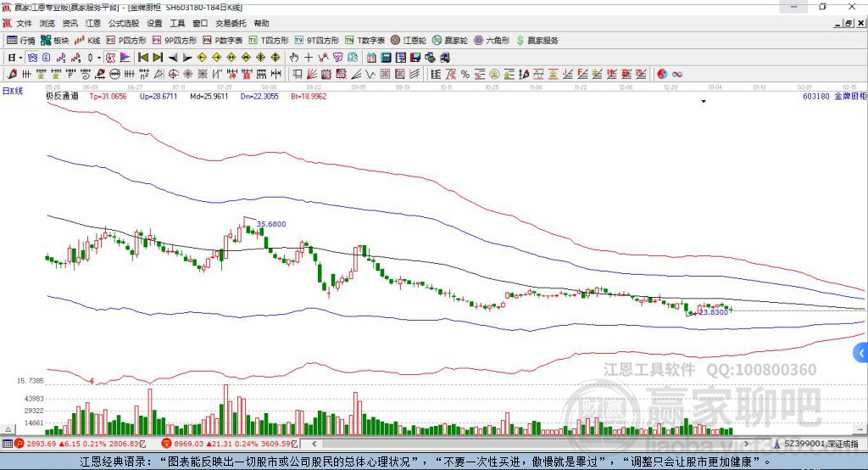This screenshot has height=470, width=868.
Task: Open the 设置 menu
Action: click(154, 23)
